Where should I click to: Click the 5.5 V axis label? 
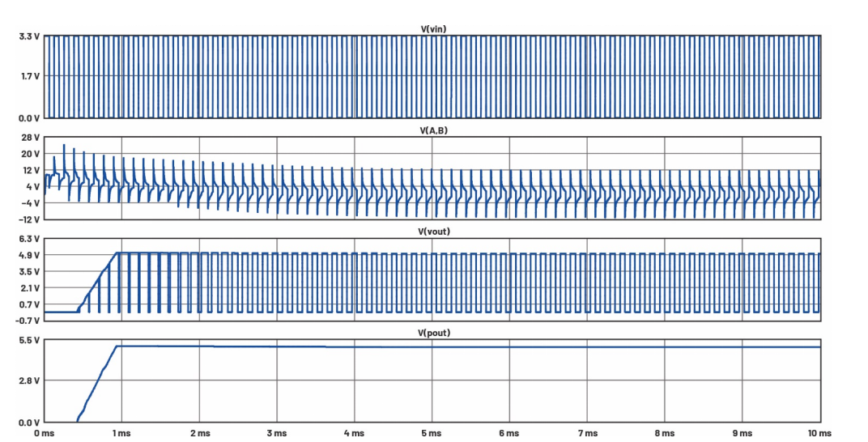(30, 341)
